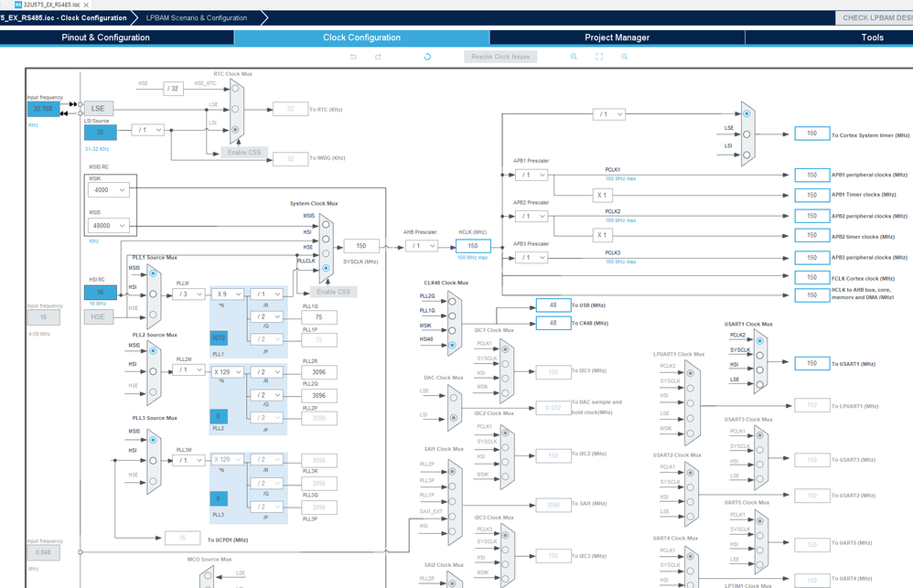913x588 pixels.
Task: Click the FCLK Cortex clock value field
Action: click(812, 277)
